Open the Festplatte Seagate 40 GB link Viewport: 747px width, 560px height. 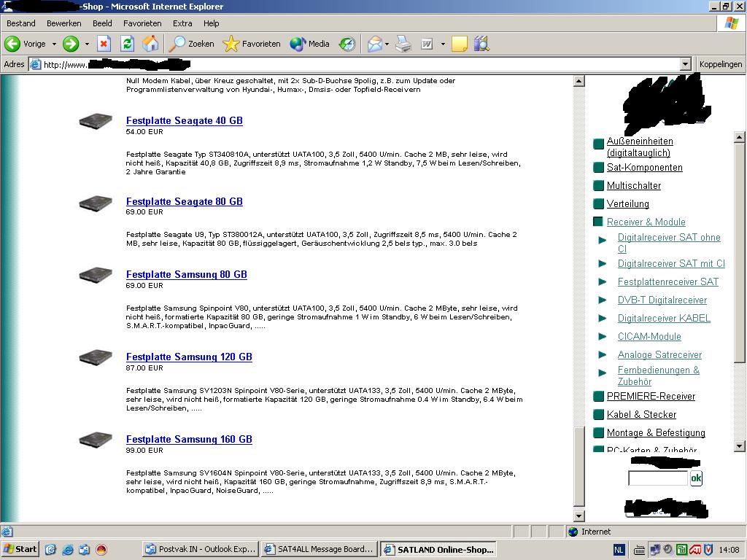185,120
